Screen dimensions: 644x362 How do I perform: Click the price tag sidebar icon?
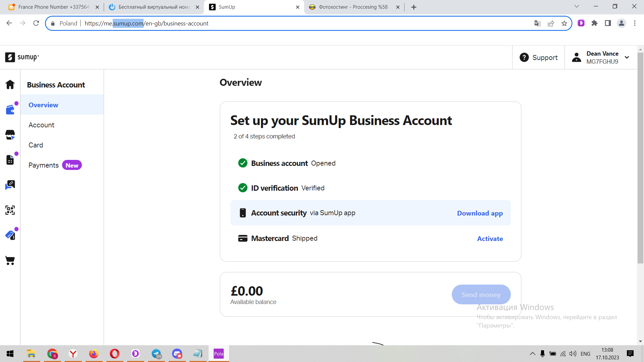click(10, 235)
